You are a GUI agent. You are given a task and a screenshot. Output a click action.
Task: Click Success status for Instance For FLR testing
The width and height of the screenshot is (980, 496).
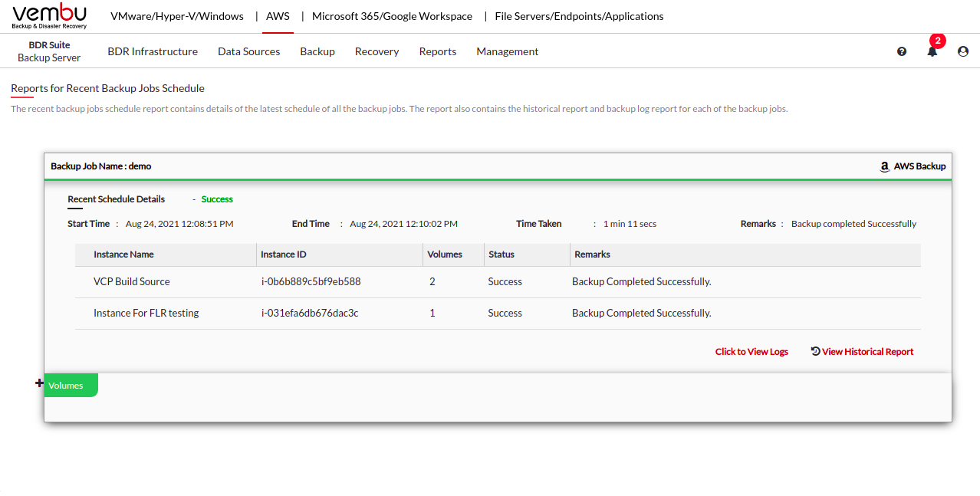tap(505, 313)
